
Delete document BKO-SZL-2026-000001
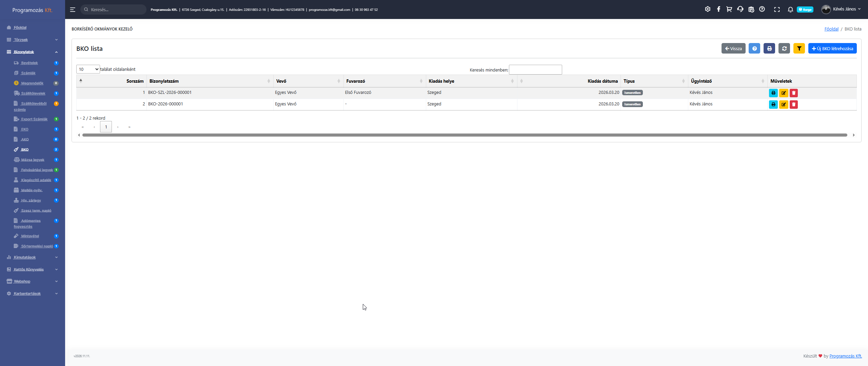[793, 93]
